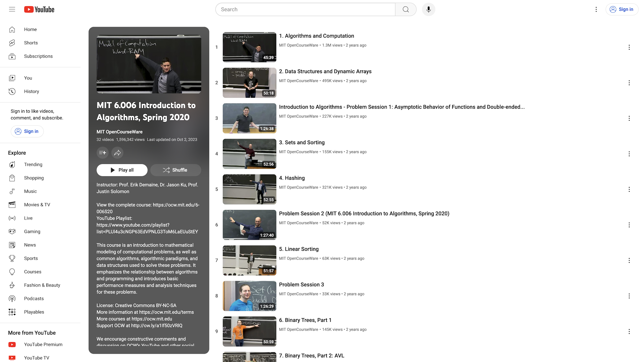
Task: Open Shorts in sidebar
Action: coord(40,43)
